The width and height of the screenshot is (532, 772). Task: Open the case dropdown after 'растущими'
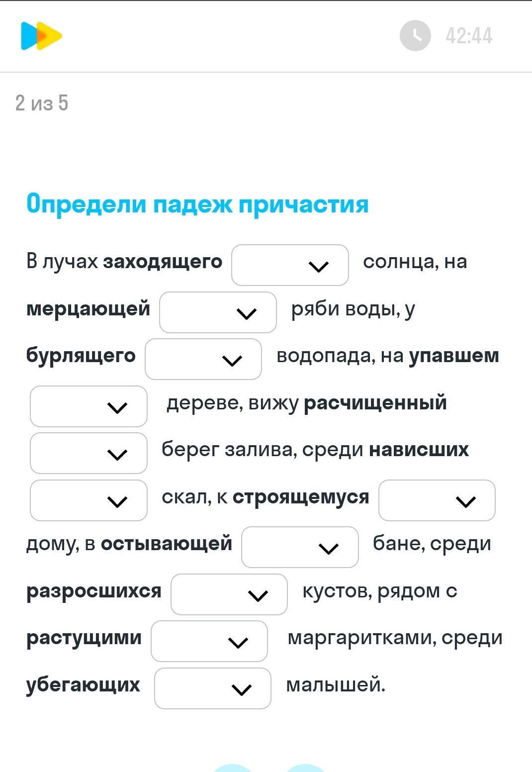coord(209,641)
